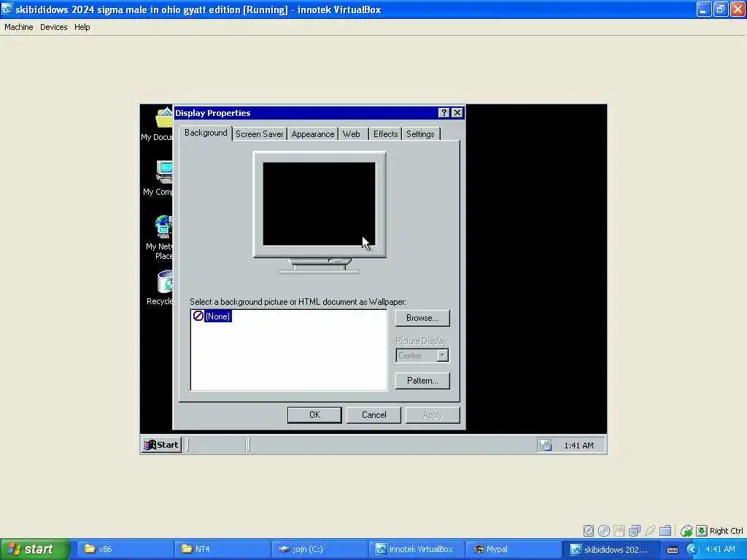
Task: Switch to x86 folder on host taskbar
Action: pyautogui.click(x=125, y=549)
